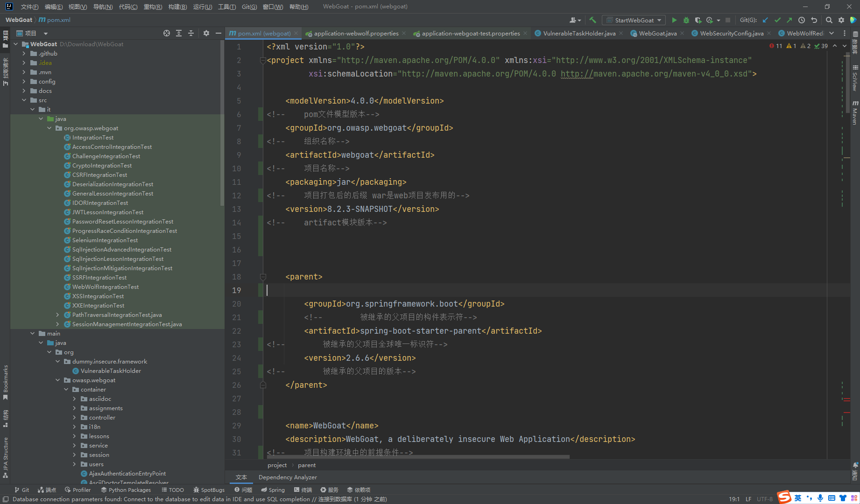Open the Git(G) menu

249,7
